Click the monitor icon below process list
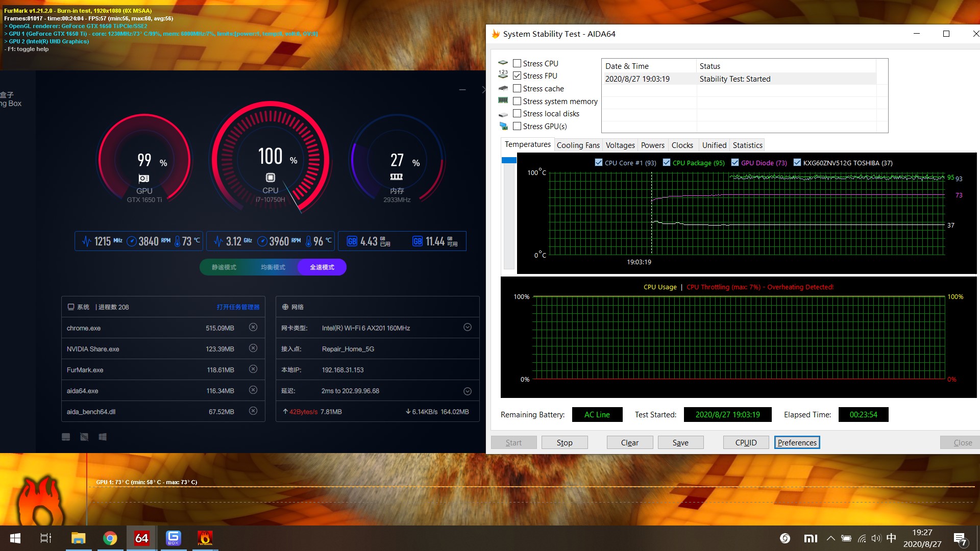Image resolution: width=980 pixels, height=551 pixels. pos(66,437)
